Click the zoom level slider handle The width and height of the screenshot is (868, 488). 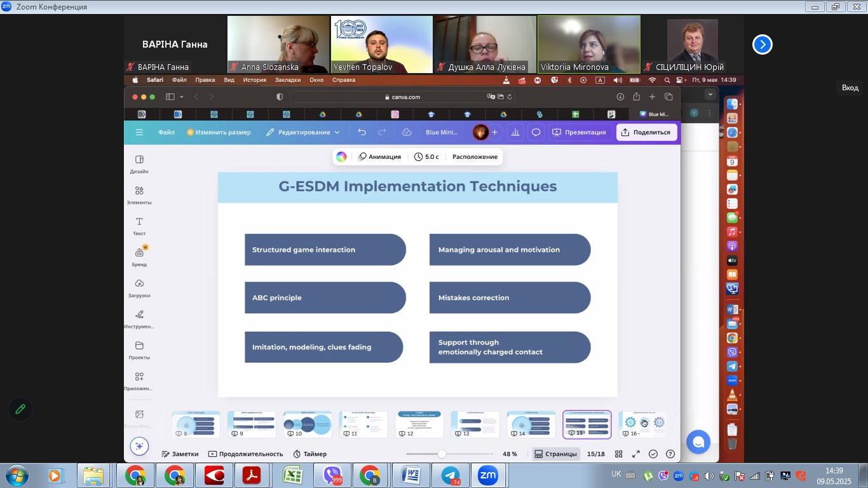pos(442,454)
